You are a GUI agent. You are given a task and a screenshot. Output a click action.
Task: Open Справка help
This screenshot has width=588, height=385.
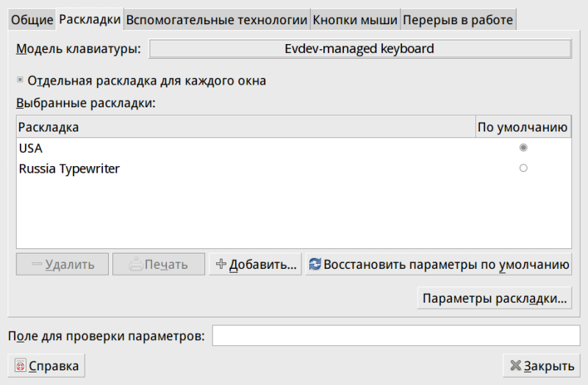click(46, 365)
